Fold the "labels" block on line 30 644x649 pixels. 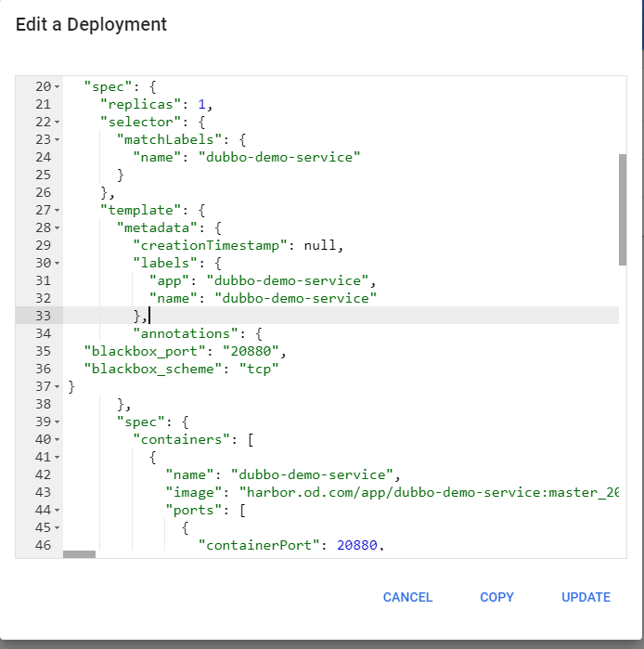coord(58,263)
